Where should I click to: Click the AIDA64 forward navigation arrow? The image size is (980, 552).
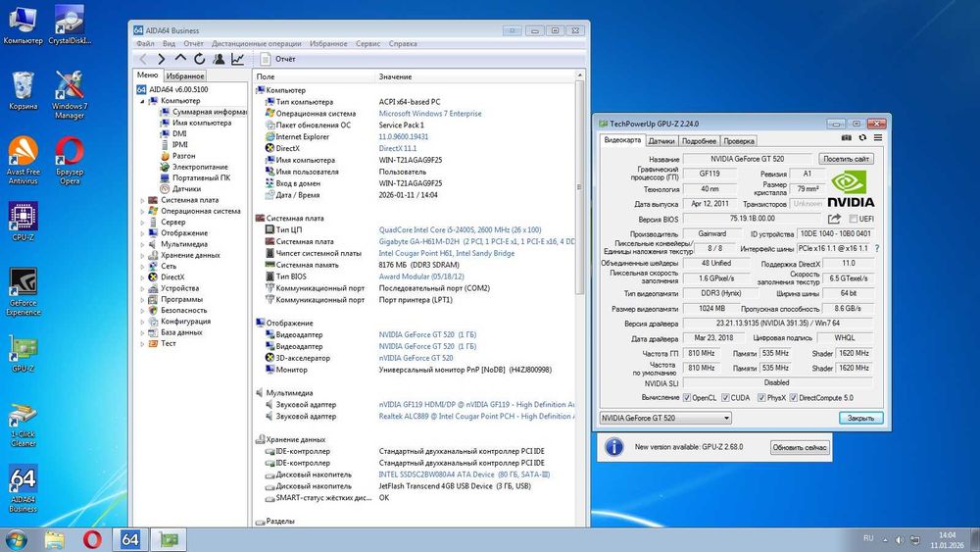pyautogui.click(x=162, y=59)
